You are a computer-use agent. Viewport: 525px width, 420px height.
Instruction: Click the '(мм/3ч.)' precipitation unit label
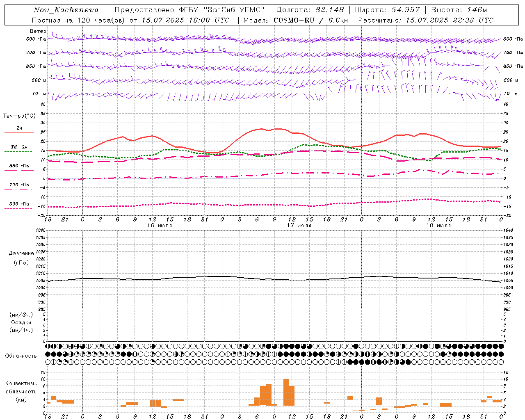pyautogui.click(x=21, y=315)
